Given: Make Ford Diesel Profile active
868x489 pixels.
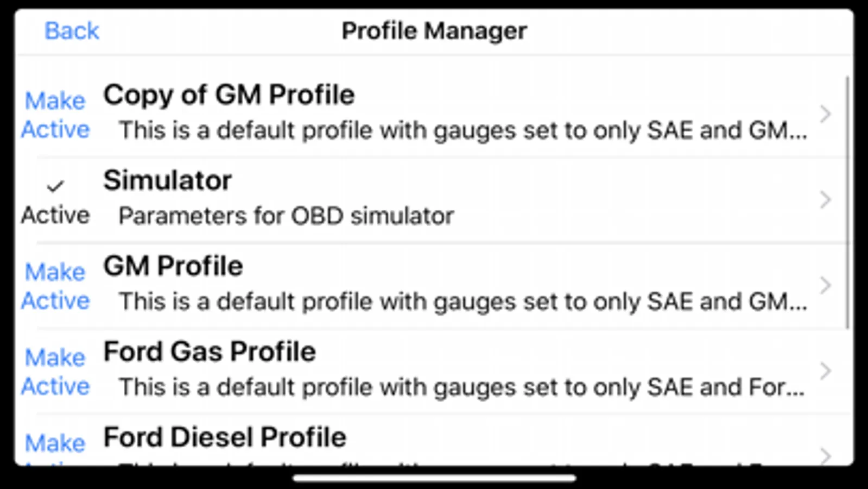Looking at the screenshot, I should pos(55,444).
